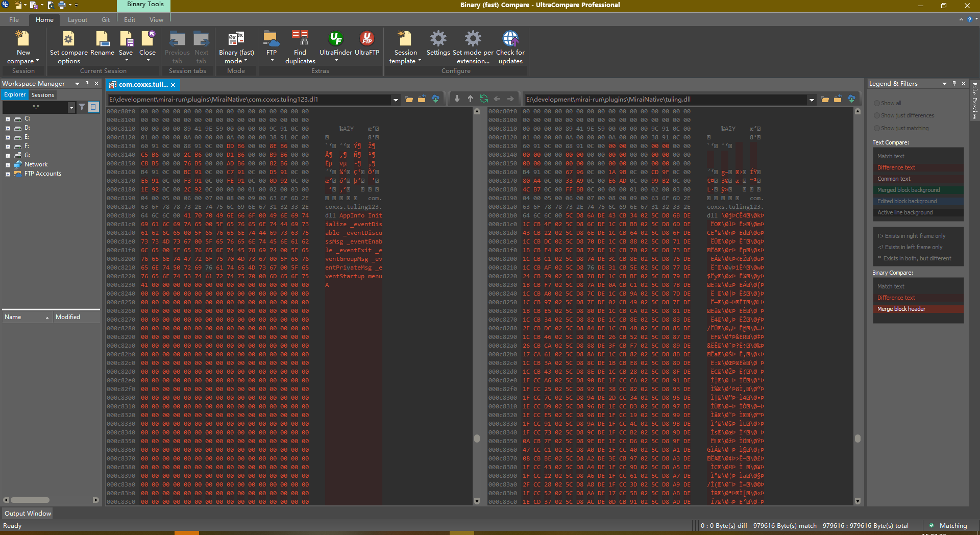Go to previous difference arrow
The width and height of the screenshot is (980, 535).
click(470, 99)
